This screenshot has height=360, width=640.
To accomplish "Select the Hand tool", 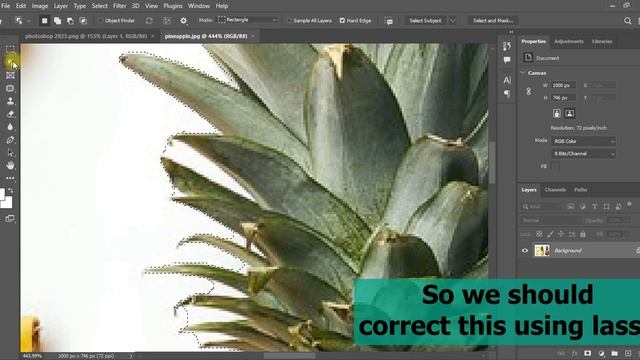I will (10, 165).
